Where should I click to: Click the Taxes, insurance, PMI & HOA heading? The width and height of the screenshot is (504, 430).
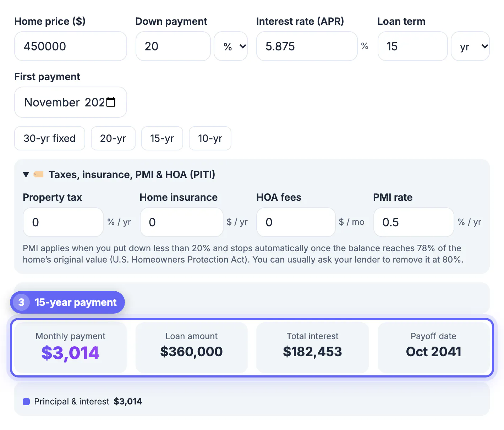(132, 175)
